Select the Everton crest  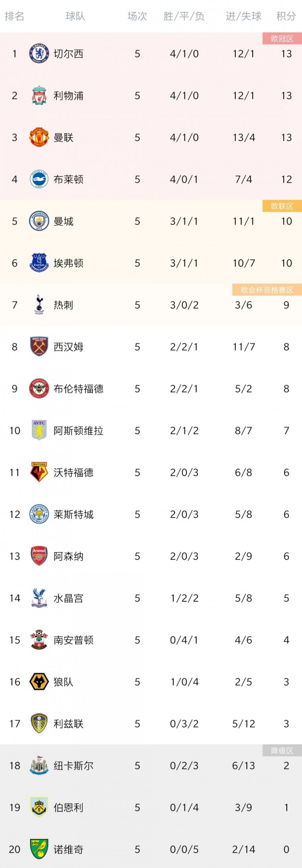[39, 263]
